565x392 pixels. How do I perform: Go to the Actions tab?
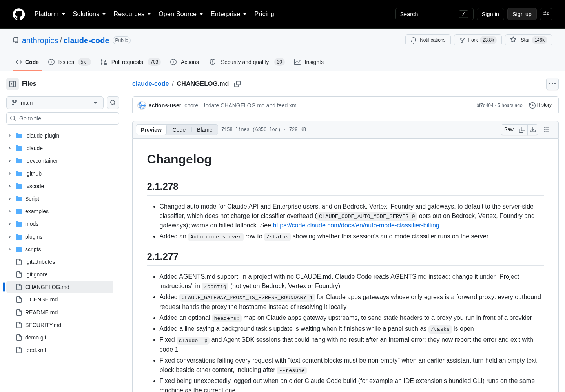185,62
